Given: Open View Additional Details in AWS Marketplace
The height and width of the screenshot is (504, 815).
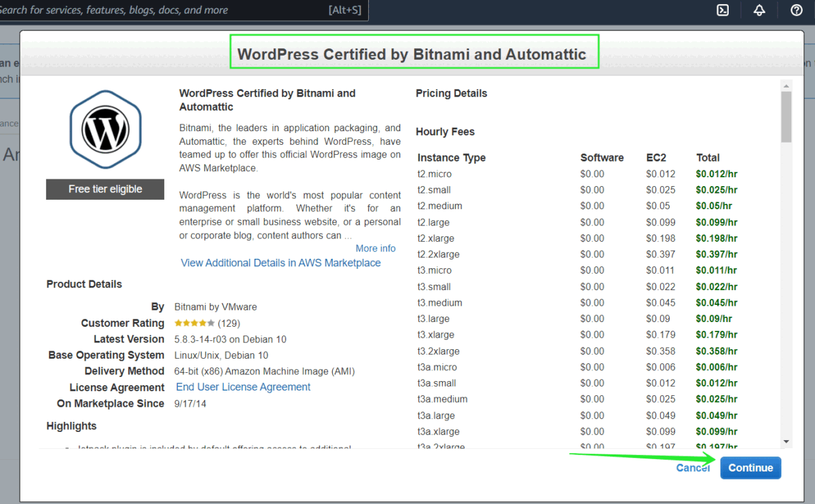Looking at the screenshot, I should [x=280, y=263].
